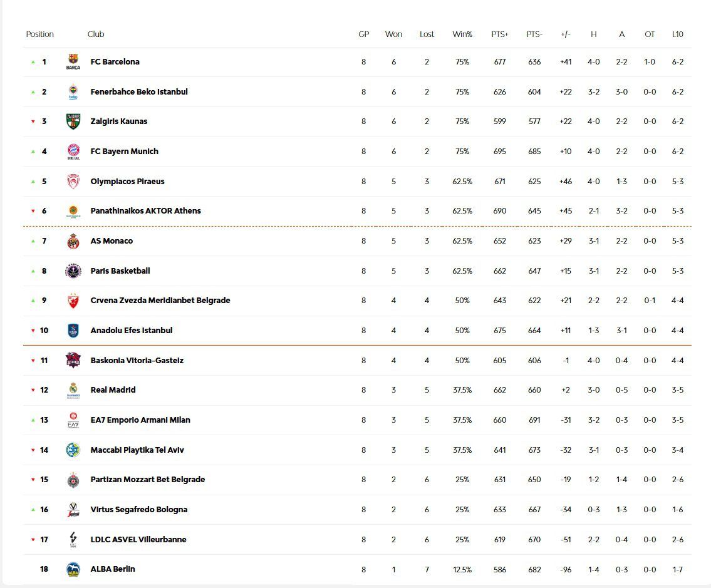Screen dimensions: 711x588
Task: Click the Olympiacos Piraeus logo
Action: point(73,182)
